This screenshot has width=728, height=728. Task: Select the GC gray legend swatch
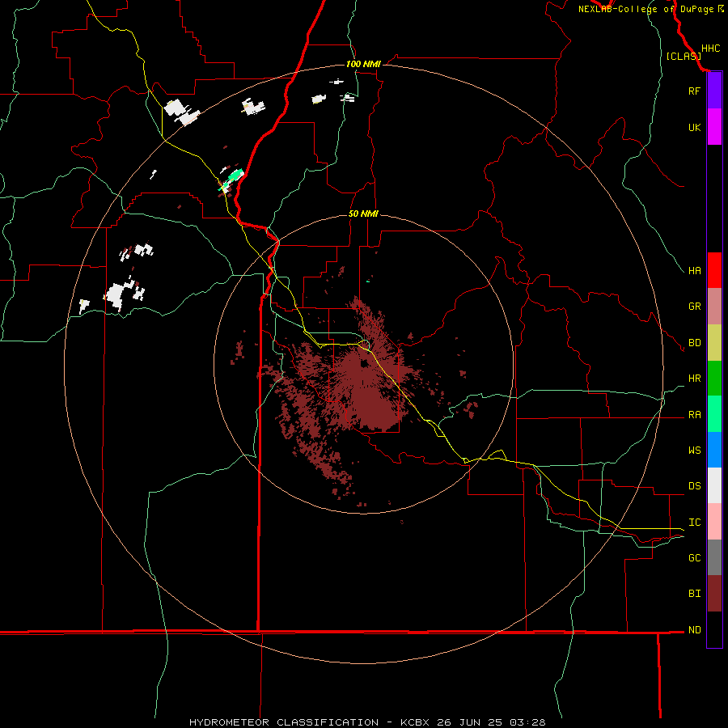click(714, 557)
